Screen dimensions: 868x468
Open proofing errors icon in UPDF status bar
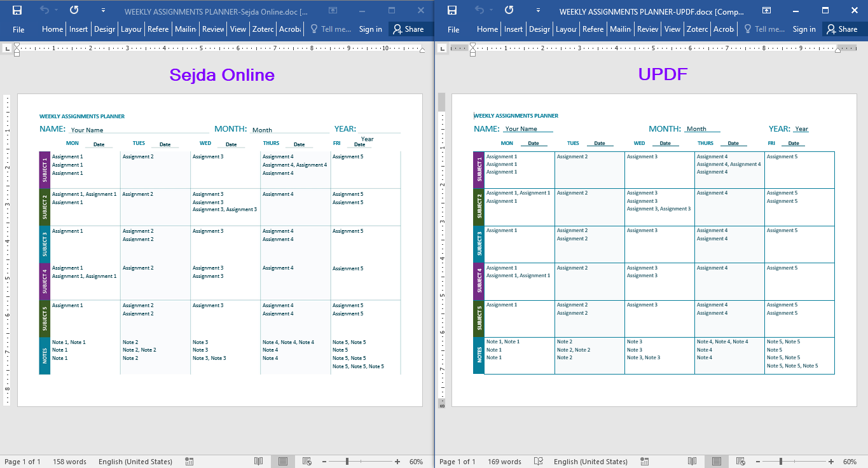[538, 462]
